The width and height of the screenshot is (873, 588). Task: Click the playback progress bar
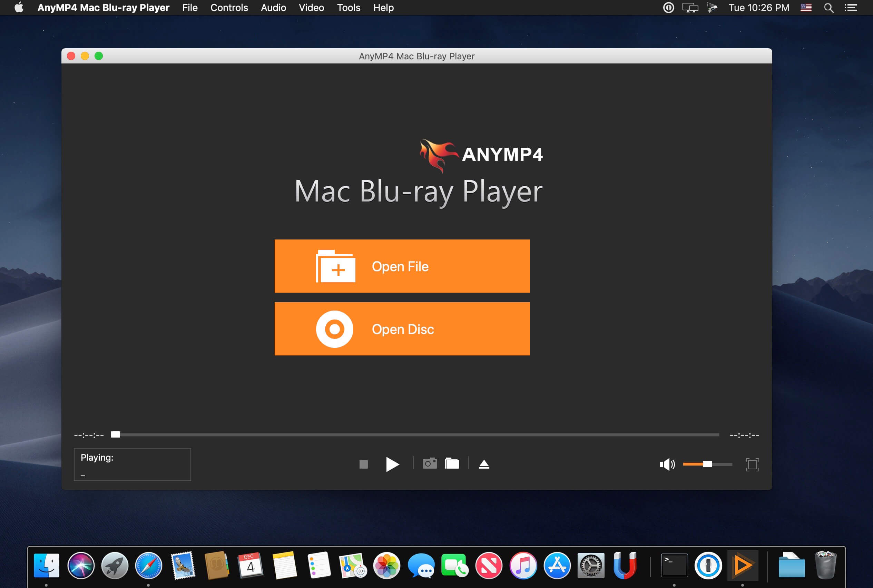point(416,435)
